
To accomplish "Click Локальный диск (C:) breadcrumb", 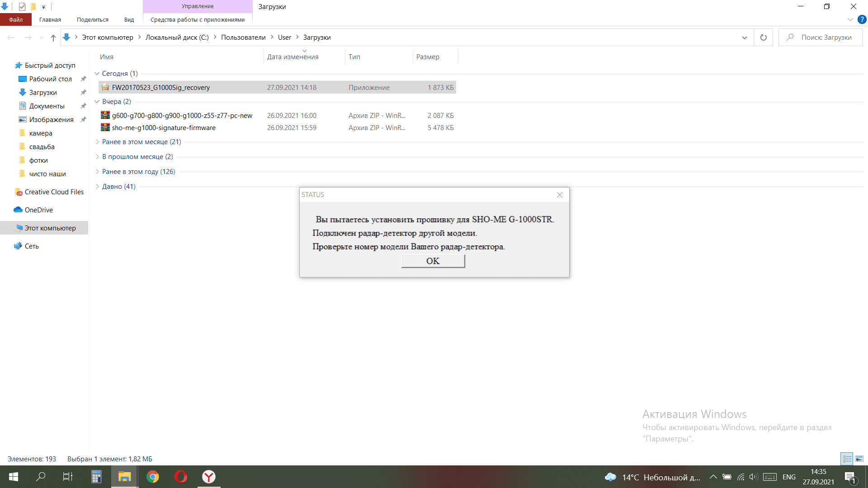I will pyautogui.click(x=177, y=38).
